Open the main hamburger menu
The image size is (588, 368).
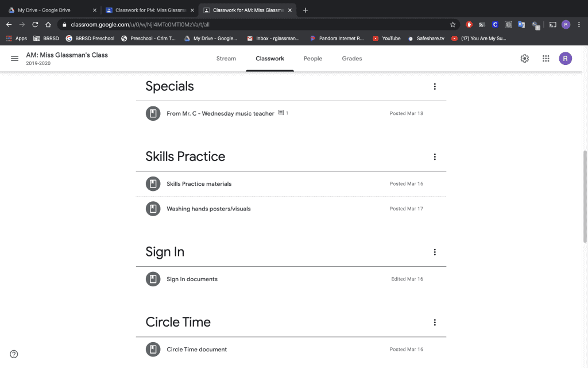[14, 59]
